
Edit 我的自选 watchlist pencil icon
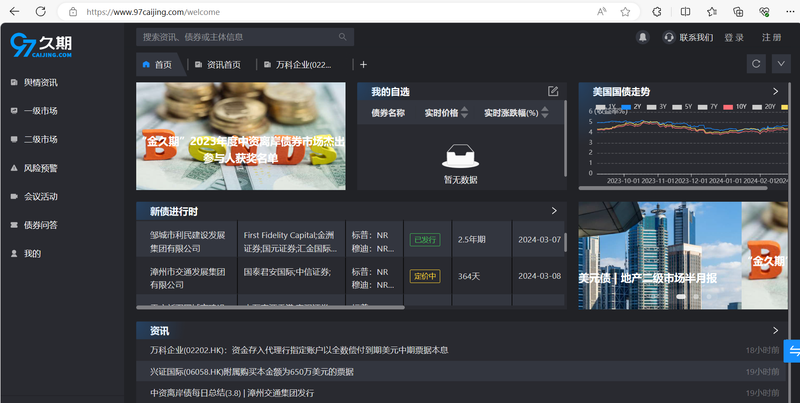553,91
